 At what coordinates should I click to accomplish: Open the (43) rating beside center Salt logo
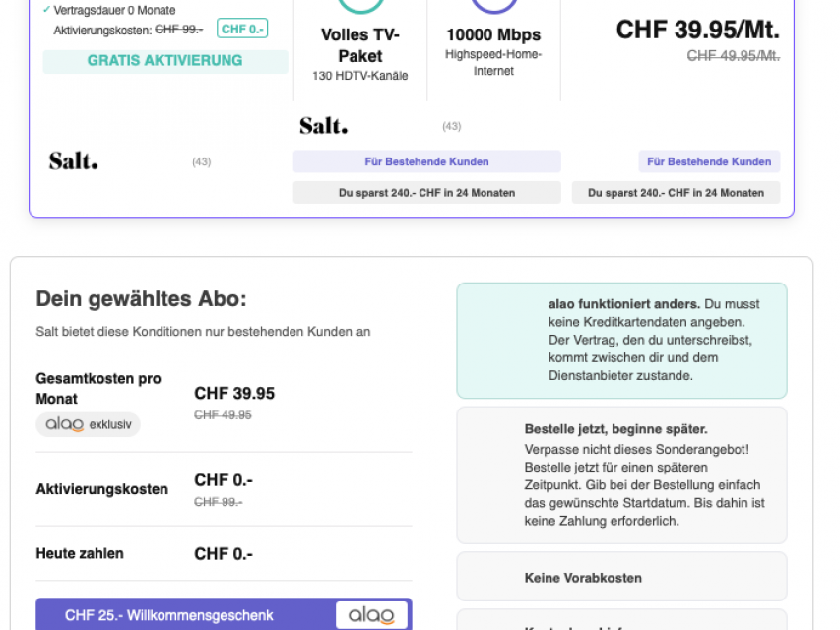pos(451,126)
